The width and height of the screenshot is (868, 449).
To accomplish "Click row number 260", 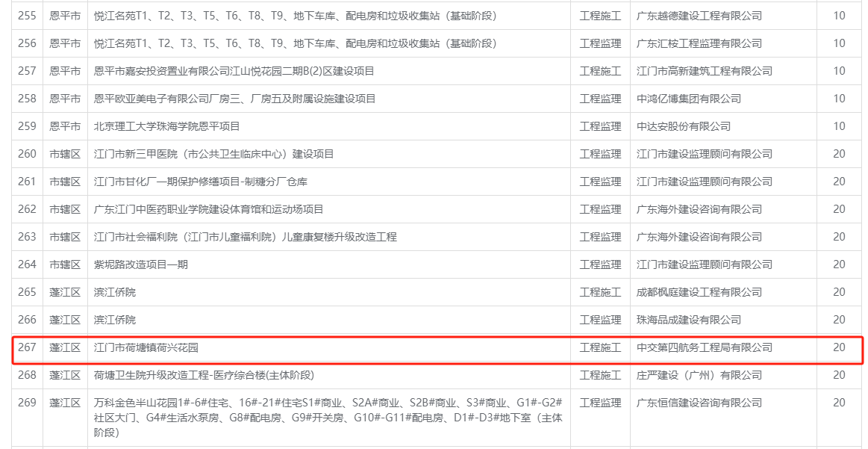I will click(x=27, y=154).
